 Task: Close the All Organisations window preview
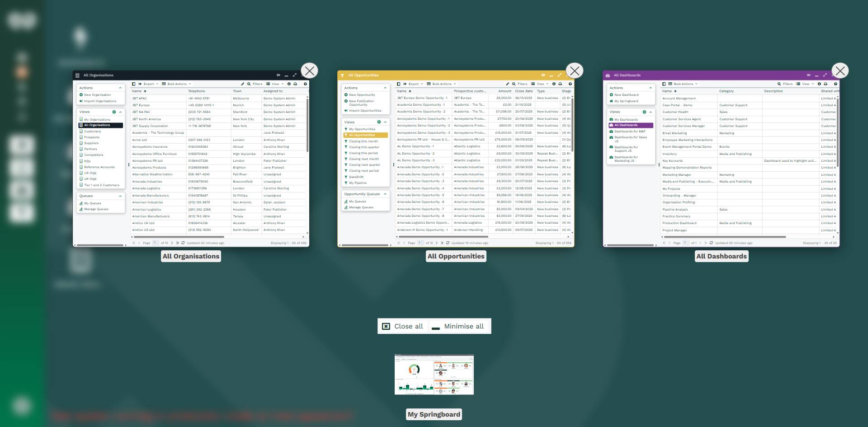(310, 71)
